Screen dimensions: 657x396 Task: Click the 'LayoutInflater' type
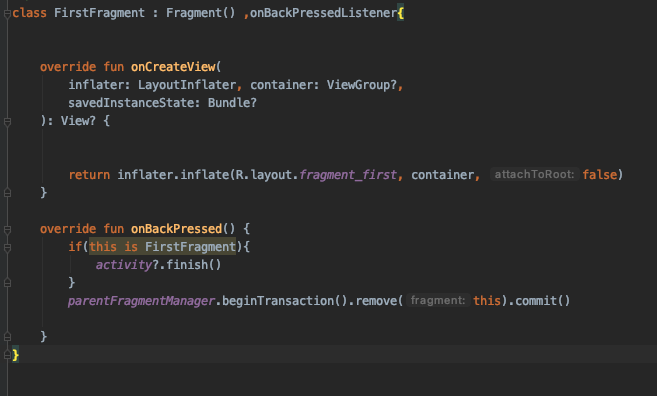coord(187,85)
